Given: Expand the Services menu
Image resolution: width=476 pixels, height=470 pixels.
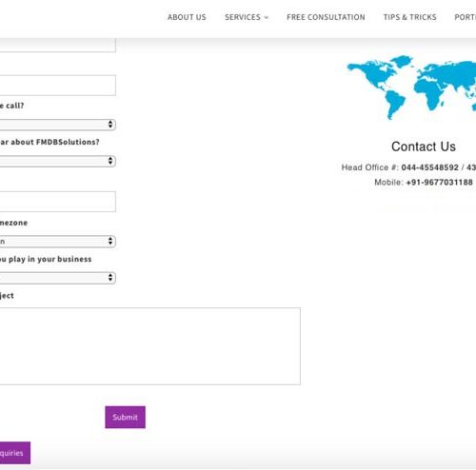Looking at the screenshot, I should [247, 17].
